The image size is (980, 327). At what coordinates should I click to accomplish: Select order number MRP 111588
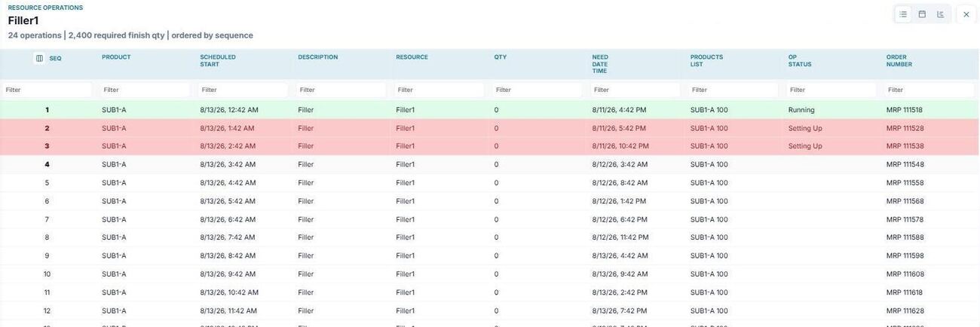[x=905, y=237]
